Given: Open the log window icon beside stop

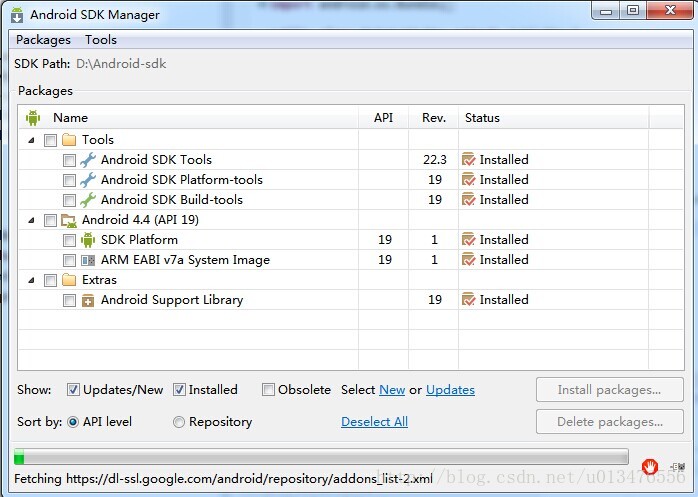Looking at the screenshot, I should (x=678, y=467).
